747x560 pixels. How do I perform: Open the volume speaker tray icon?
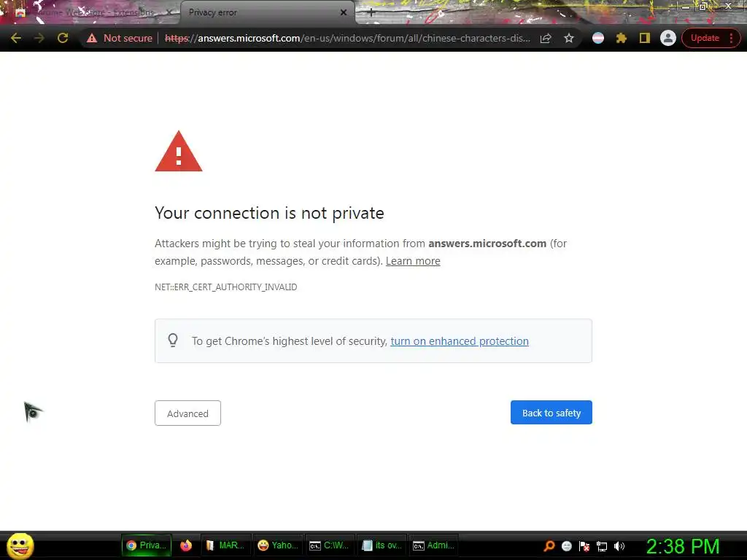coord(619,546)
